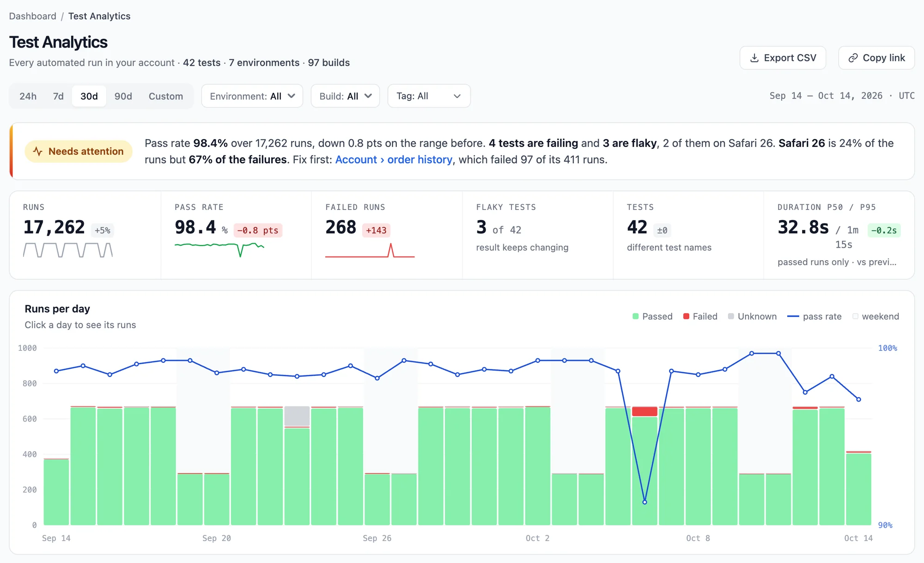Screen dimensions: 924x563
Task: Select the 24h time range
Action: tap(28, 96)
